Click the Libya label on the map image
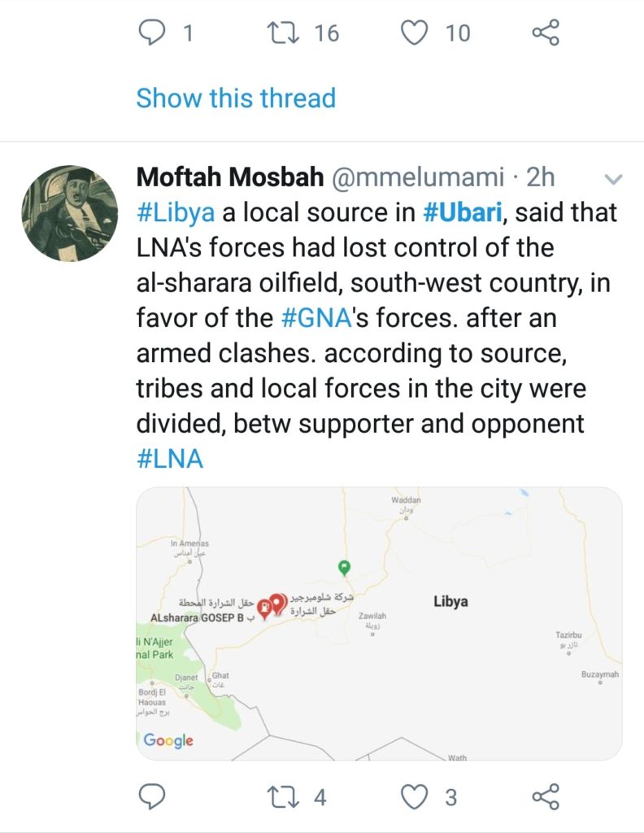This screenshot has height=833, width=644. point(450,602)
